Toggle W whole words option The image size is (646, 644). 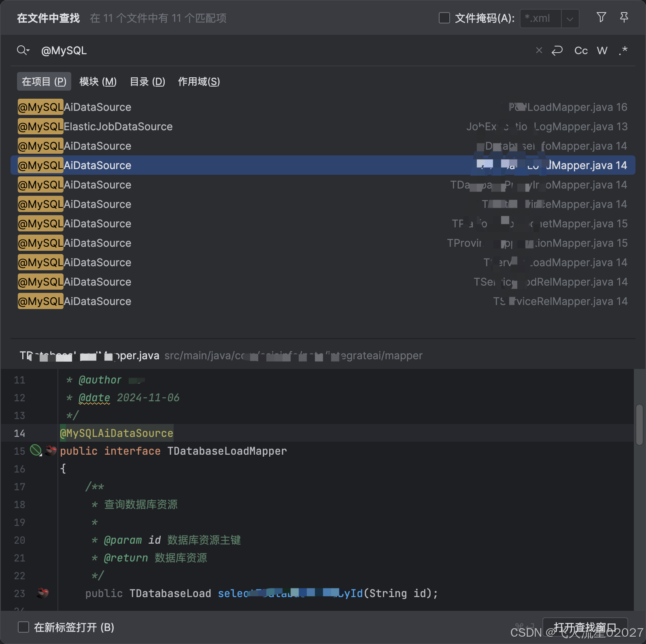(602, 50)
